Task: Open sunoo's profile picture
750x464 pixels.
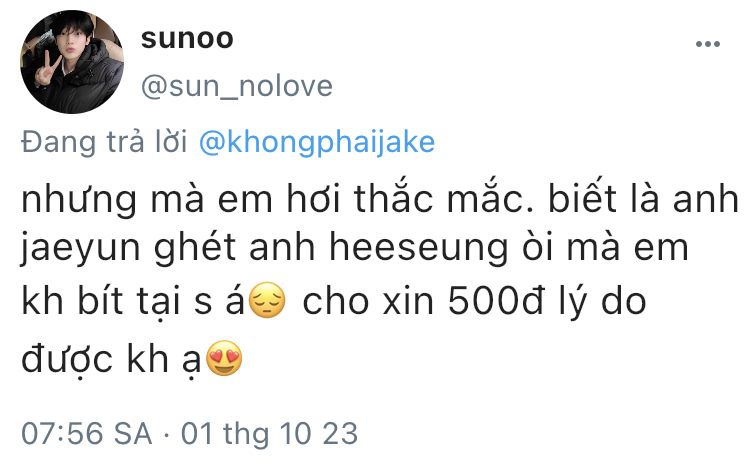Action: (72, 62)
